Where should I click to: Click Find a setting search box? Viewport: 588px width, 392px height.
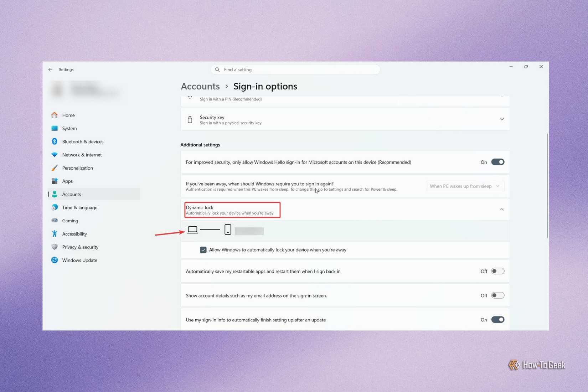point(295,69)
